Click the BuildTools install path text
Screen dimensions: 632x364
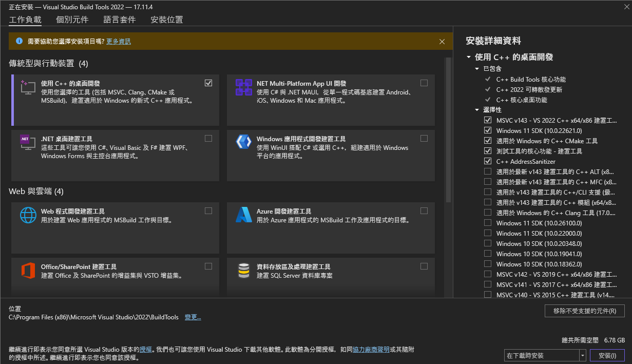(94, 317)
